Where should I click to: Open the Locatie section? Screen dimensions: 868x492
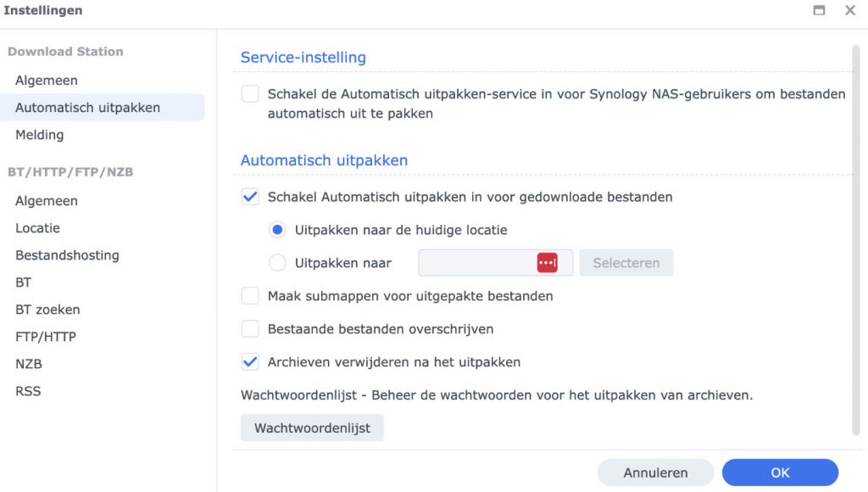coord(40,227)
